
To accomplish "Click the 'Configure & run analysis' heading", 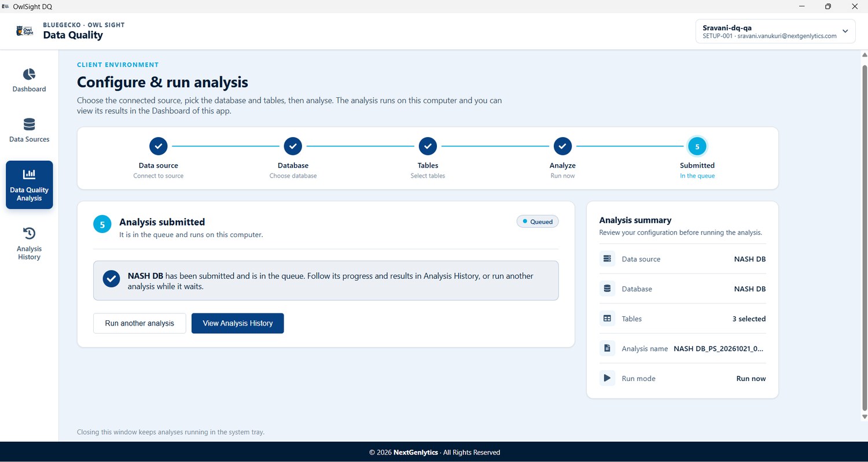I will pos(163,82).
